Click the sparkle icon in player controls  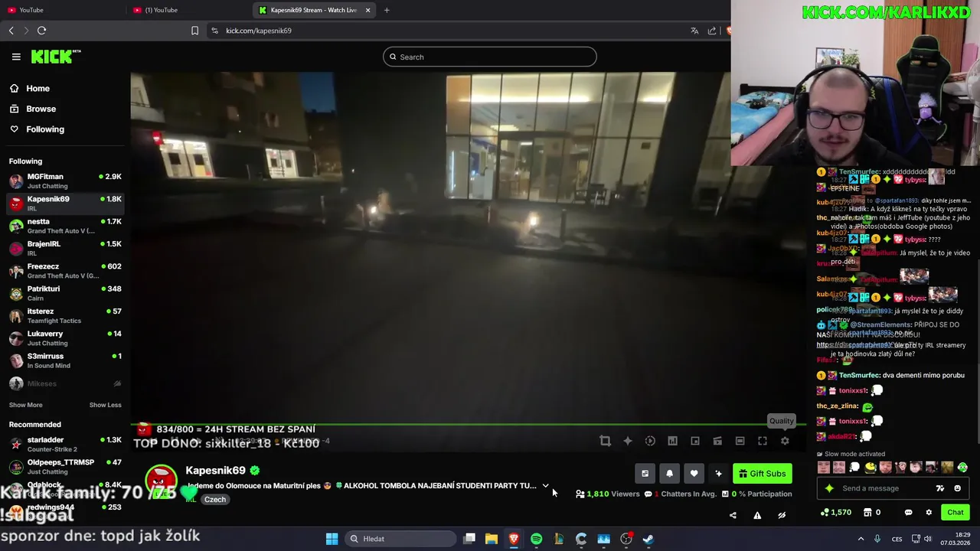(628, 441)
